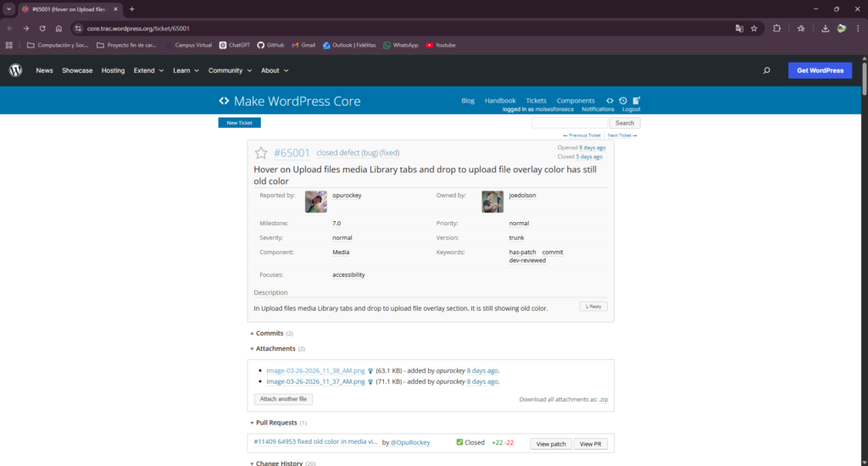This screenshot has height=466, width=868.
Task: Open the Handbook link in header
Action: pos(500,101)
